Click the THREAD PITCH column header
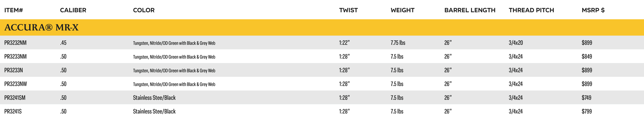This screenshot has width=644, height=118. pyautogui.click(x=531, y=10)
